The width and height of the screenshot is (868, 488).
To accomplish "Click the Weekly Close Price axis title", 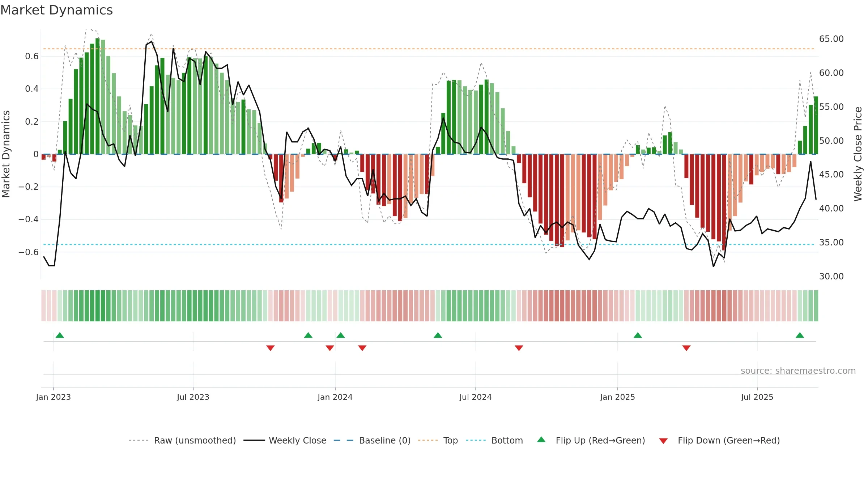I will pyautogui.click(x=858, y=154).
